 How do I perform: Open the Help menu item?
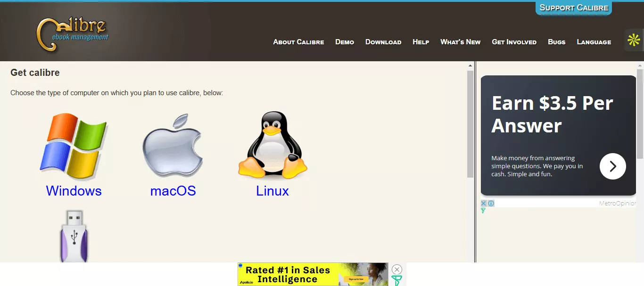click(x=421, y=42)
